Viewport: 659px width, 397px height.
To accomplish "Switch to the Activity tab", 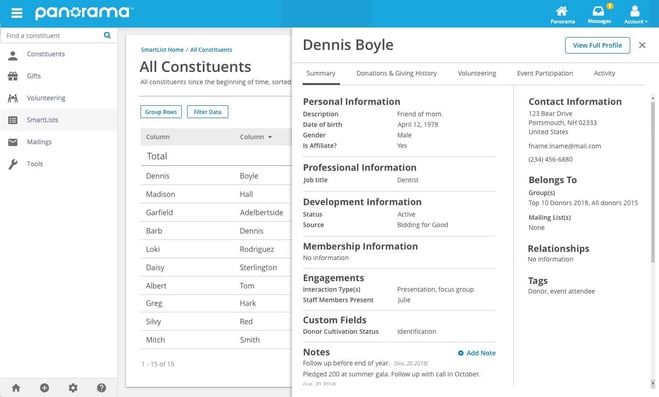I will tap(604, 74).
